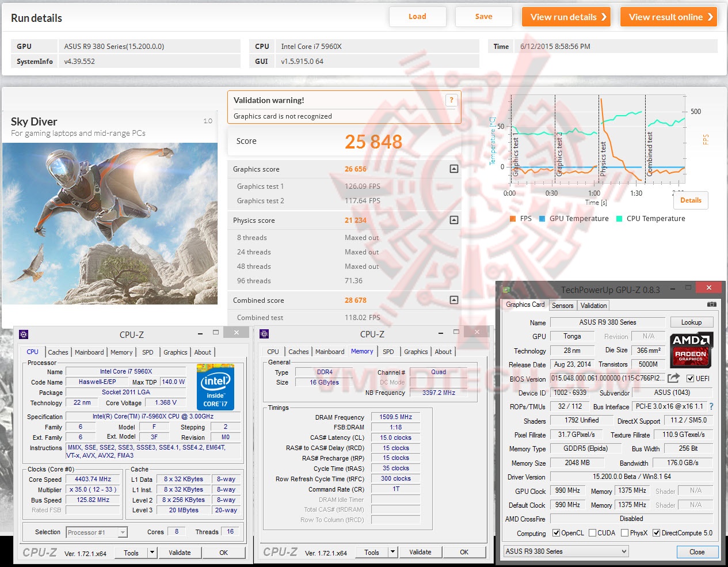
Task: Click the Physics score value 21 234
Action: click(356, 220)
